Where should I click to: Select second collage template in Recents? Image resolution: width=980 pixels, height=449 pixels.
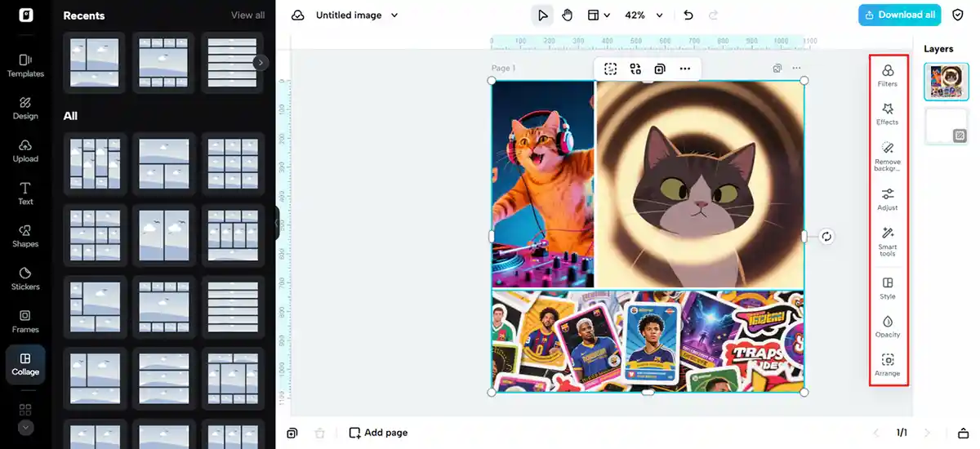(x=163, y=62)
